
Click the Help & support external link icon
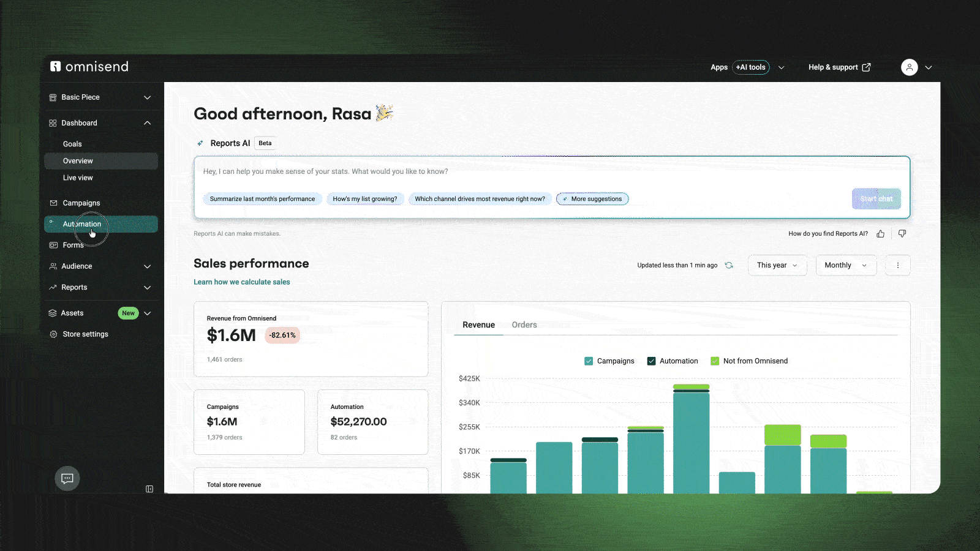point(866,67)
